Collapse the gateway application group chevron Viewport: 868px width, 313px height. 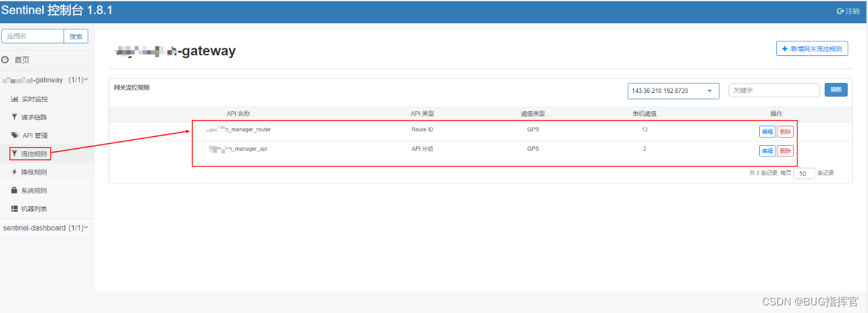86,80
